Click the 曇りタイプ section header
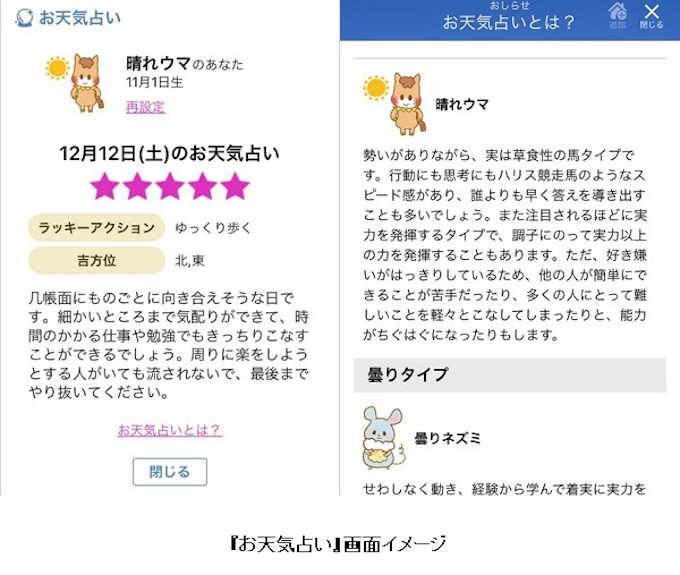 (x=510, y=375)
